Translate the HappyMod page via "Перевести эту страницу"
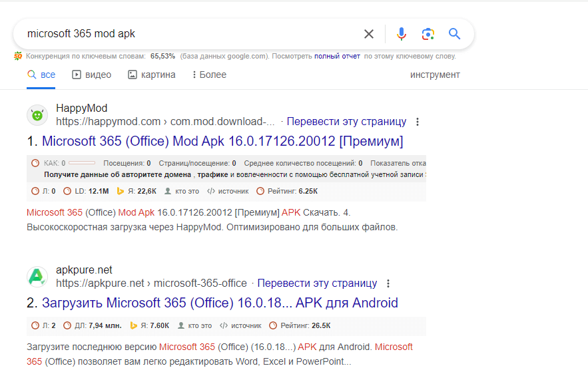This screenshot has width=588, height=370. click(346, 122)
